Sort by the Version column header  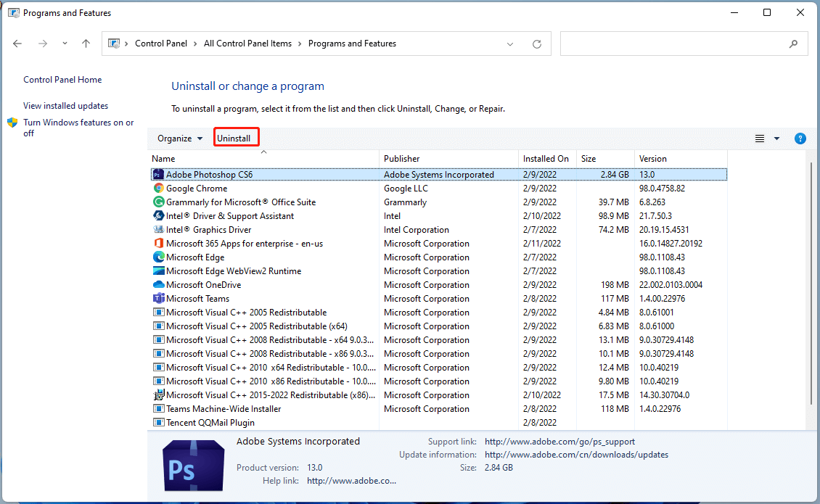pyautogui.click(x=681, y=158)
